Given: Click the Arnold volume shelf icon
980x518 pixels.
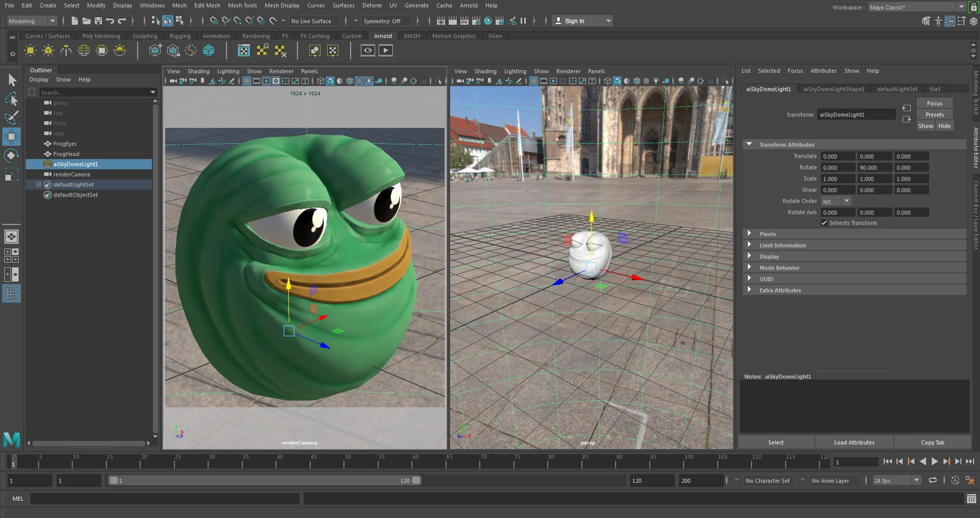Looking at the screenshot, I should pyautogui.click(x=209, y=51).
